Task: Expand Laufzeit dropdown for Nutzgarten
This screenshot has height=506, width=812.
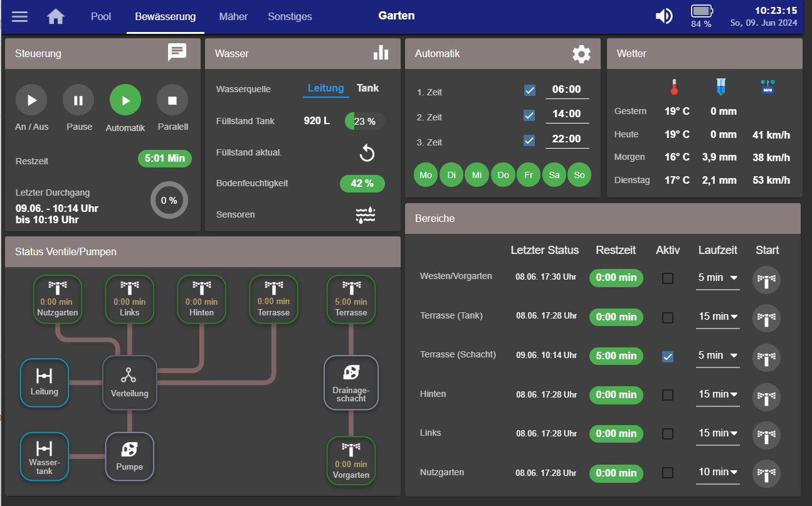Action: click(718, 472)
